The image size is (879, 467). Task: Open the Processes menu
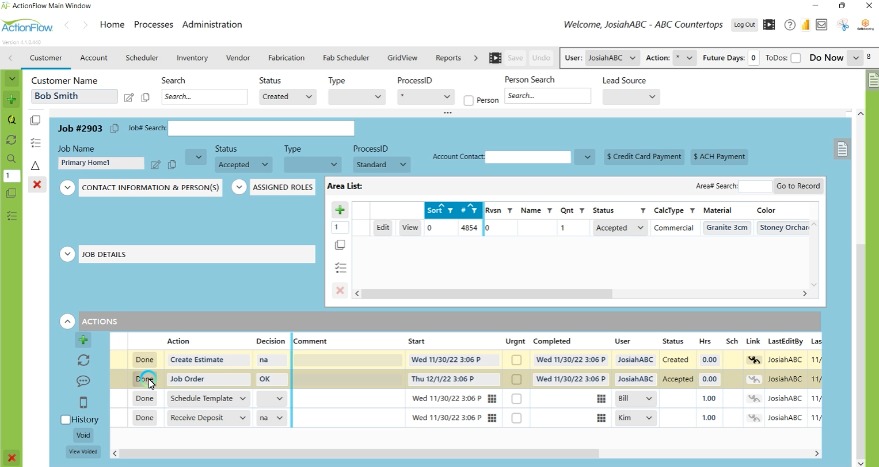[154, 25]
